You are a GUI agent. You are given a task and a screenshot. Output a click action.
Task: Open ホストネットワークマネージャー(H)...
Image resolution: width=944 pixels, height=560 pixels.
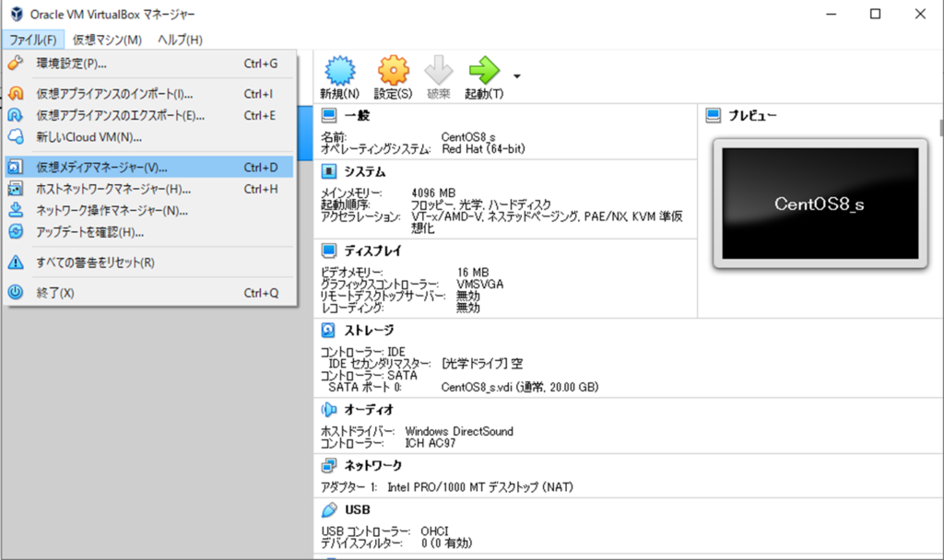[112, 189]
